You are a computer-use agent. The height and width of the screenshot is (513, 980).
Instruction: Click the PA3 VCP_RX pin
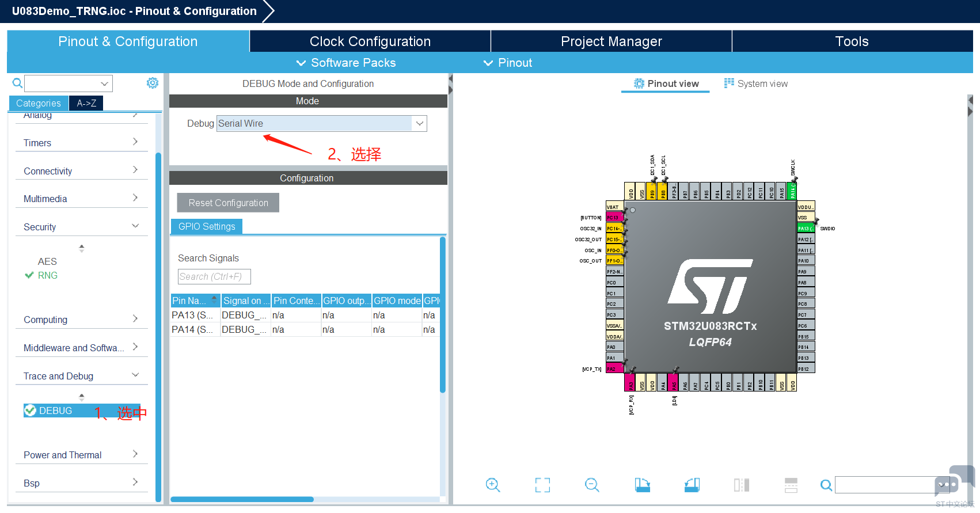[630, 382]
